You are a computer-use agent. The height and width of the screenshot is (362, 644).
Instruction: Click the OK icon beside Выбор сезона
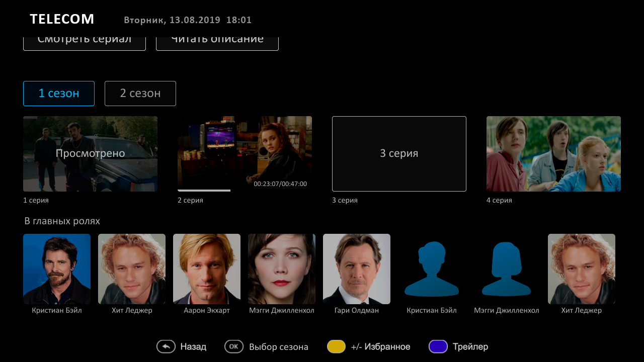click(234, 346)
